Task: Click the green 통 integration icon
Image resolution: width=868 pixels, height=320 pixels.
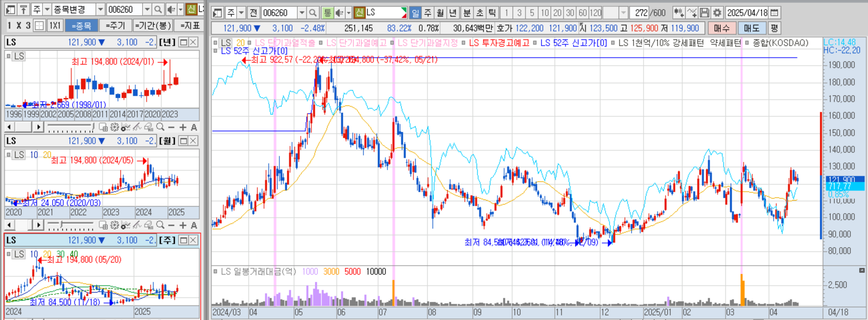Action: pyautogui.click(x=327, y=13)
